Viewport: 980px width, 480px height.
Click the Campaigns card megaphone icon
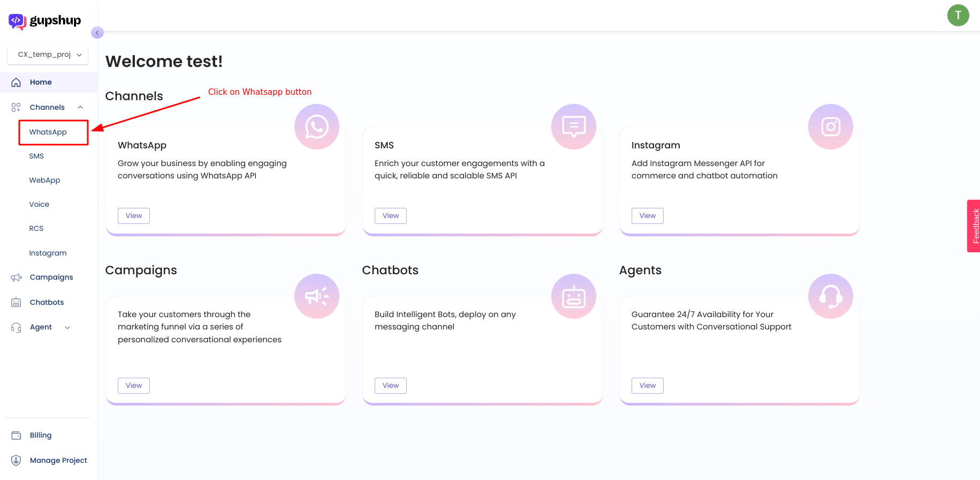click(317, 296)
